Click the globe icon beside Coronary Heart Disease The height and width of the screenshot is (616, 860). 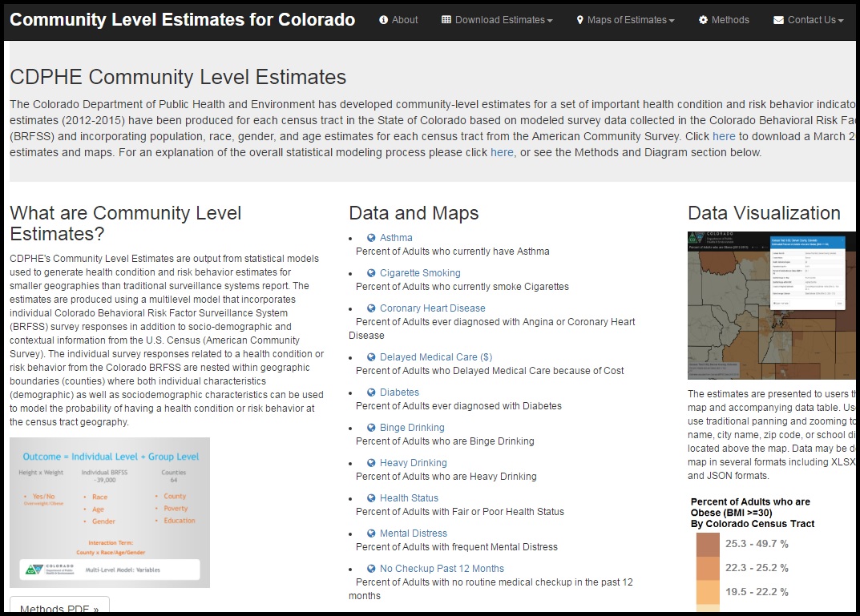pyautogui.click(x=371, y=308)
